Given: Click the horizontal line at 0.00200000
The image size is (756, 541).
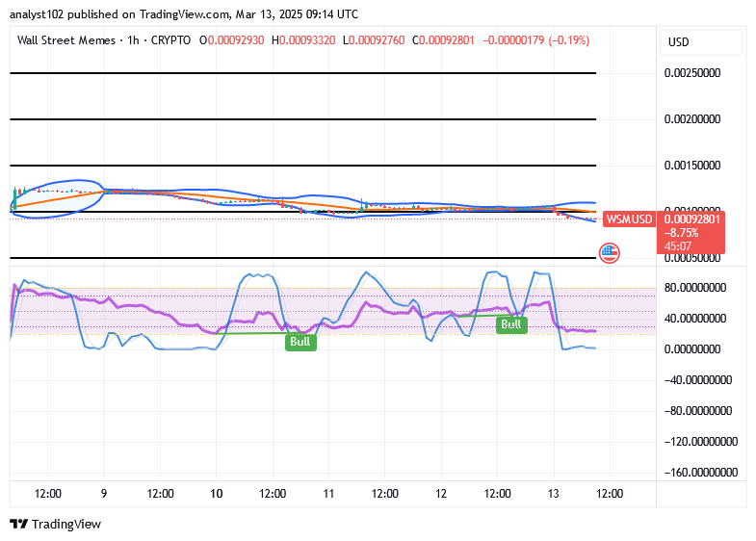Looking at the screenshot, I should (x=302, y=119).
